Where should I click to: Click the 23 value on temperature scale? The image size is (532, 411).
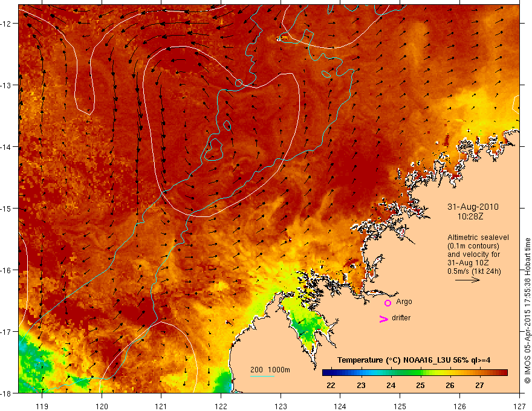pos(361,385)
